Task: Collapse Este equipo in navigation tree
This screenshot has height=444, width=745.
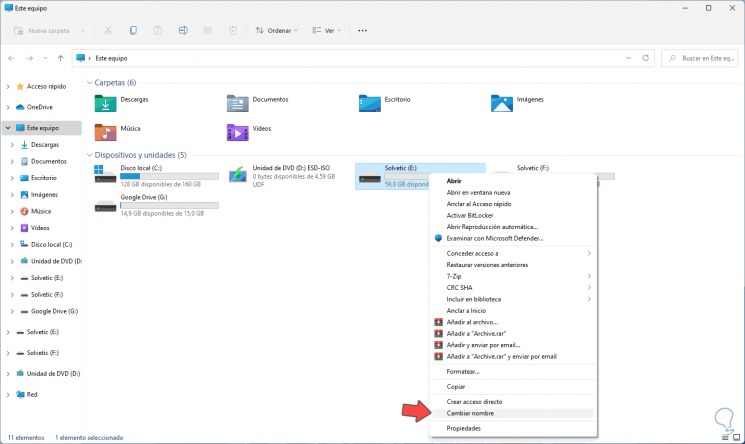Action: [8, 128]
